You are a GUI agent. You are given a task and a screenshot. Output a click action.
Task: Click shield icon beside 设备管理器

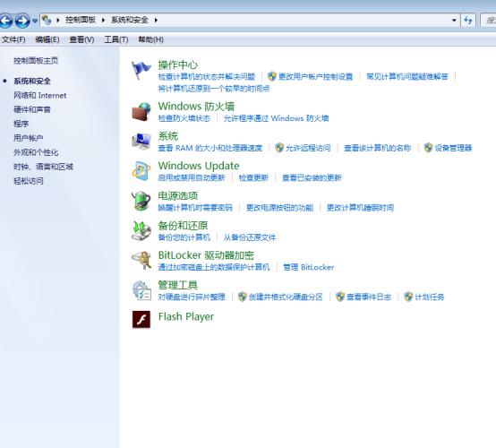pos(428,148)
